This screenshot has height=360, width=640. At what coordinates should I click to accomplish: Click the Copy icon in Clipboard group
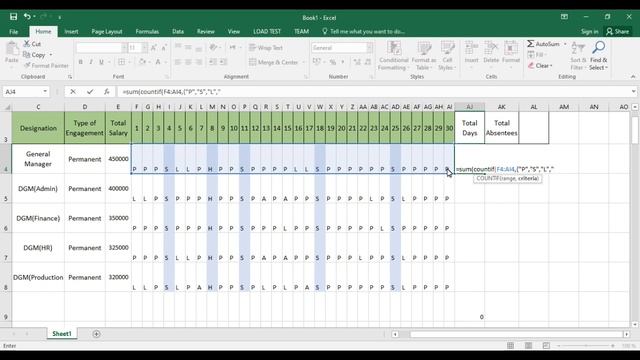coord(27,55)
